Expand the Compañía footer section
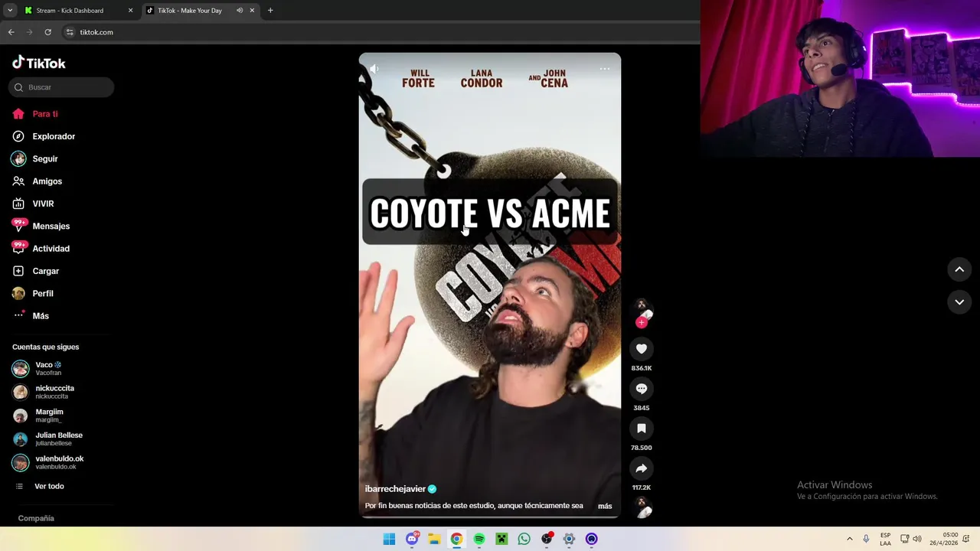The image size is (980, 551). click(x=36, y=518)
